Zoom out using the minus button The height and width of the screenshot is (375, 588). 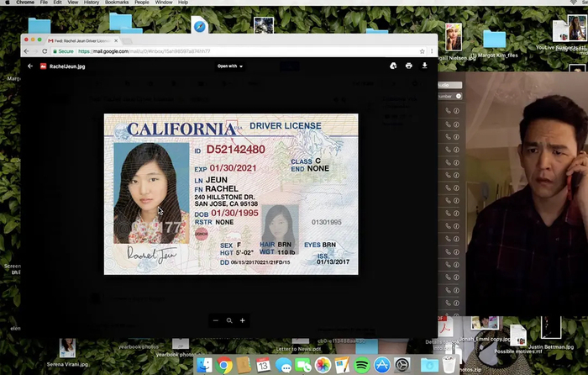click(x=216, y=320)
